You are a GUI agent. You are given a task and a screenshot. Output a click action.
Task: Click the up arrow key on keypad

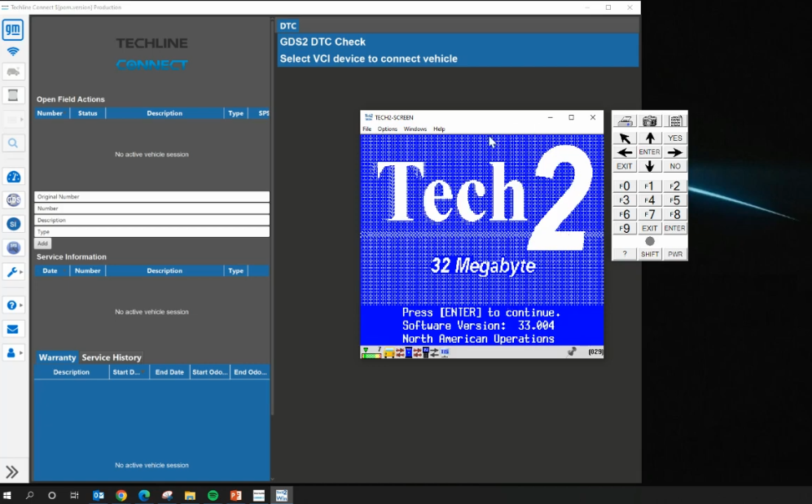click(x=649, y=138)
